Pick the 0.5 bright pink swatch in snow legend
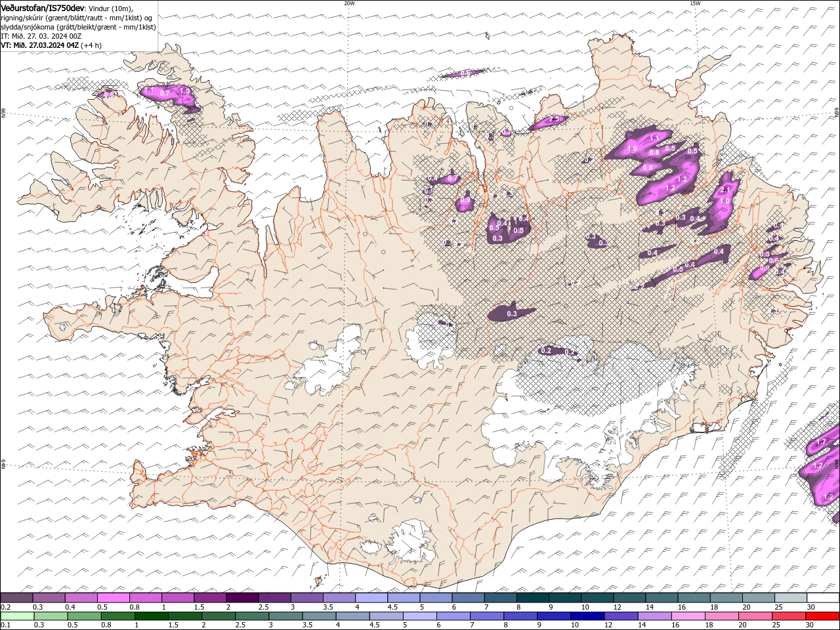 [113, 598]
